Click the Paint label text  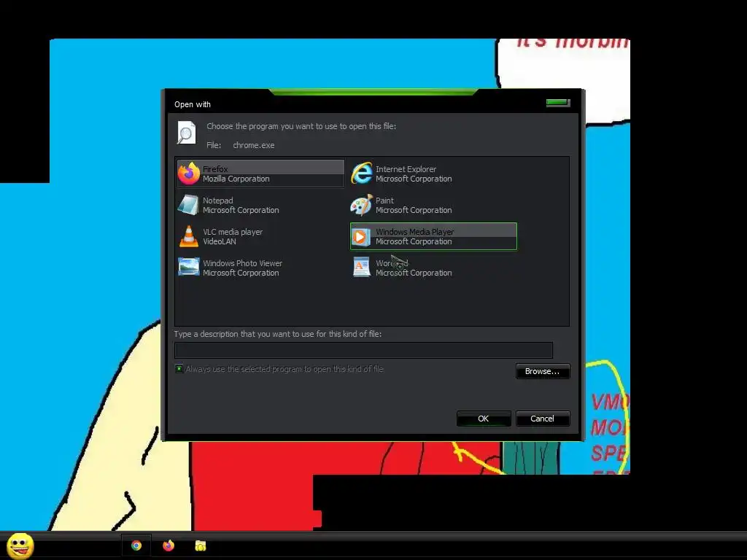pyautogui.click(x=385, y=201)
